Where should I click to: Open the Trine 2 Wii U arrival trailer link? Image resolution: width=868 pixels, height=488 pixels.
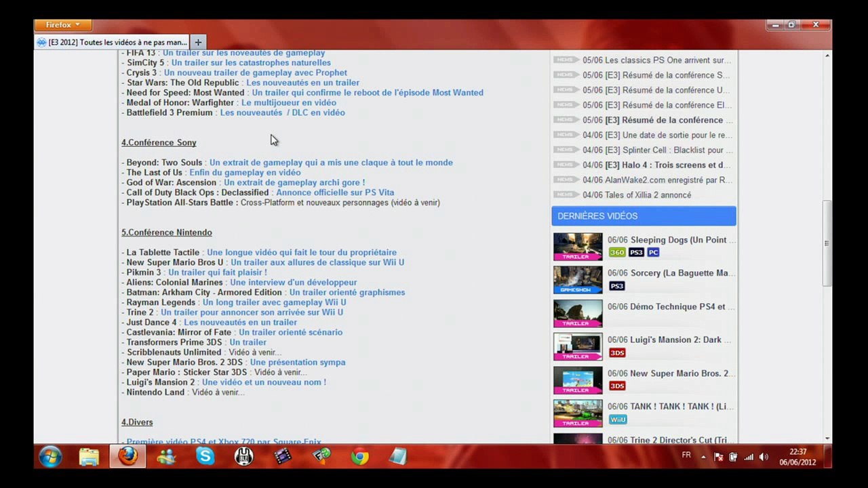252,312
